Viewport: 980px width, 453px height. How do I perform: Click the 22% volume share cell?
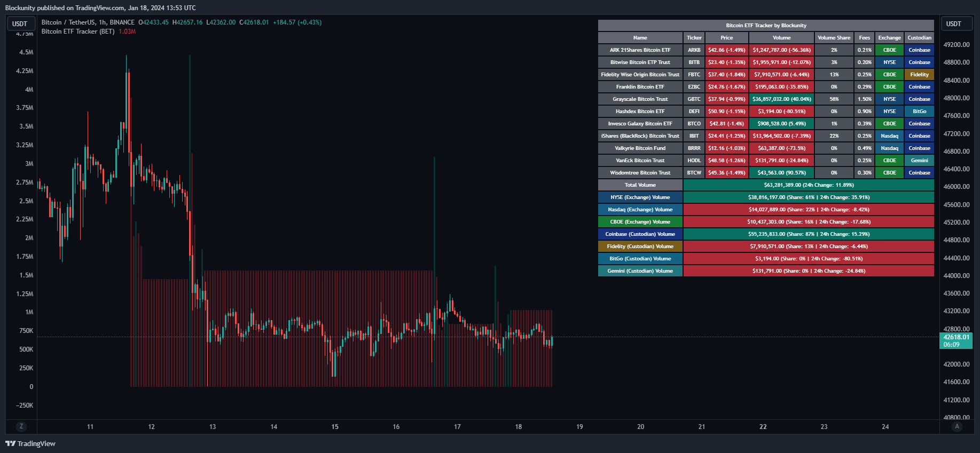[x=834, y=136]
